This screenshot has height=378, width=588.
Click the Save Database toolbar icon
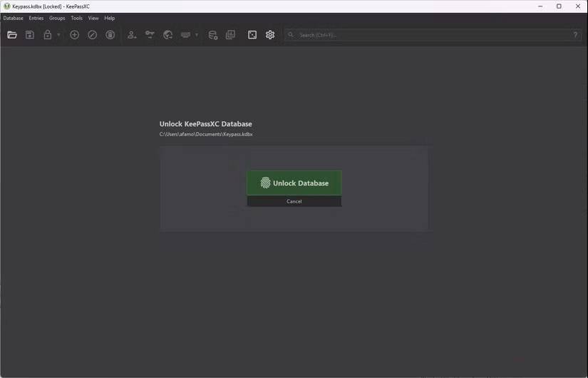click(x=30, y=35)
